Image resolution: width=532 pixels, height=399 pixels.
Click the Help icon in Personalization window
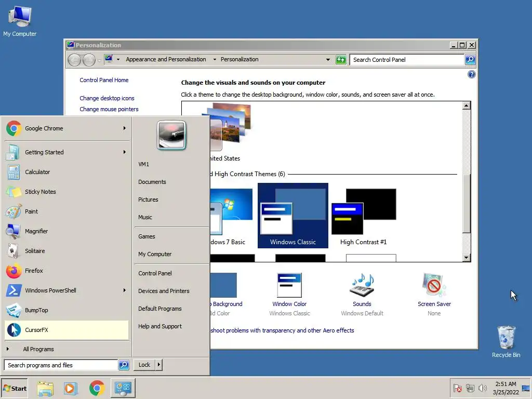pyautogui.click(x=471, y=74)
